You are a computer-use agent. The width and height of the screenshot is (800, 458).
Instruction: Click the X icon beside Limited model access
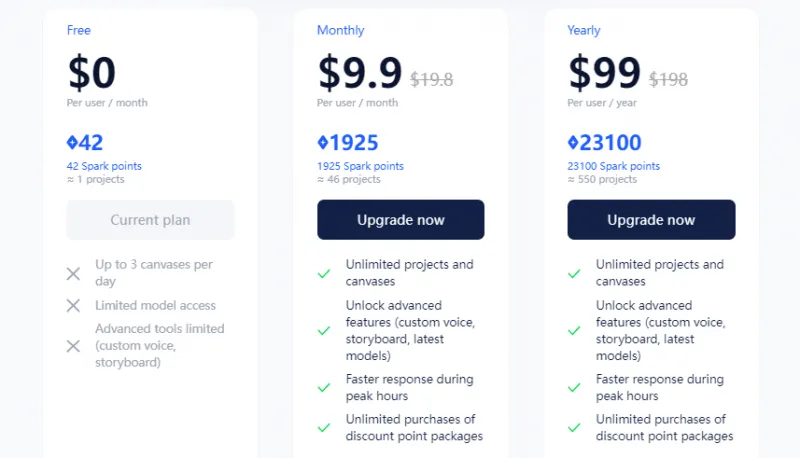click(x=73, y=306)
